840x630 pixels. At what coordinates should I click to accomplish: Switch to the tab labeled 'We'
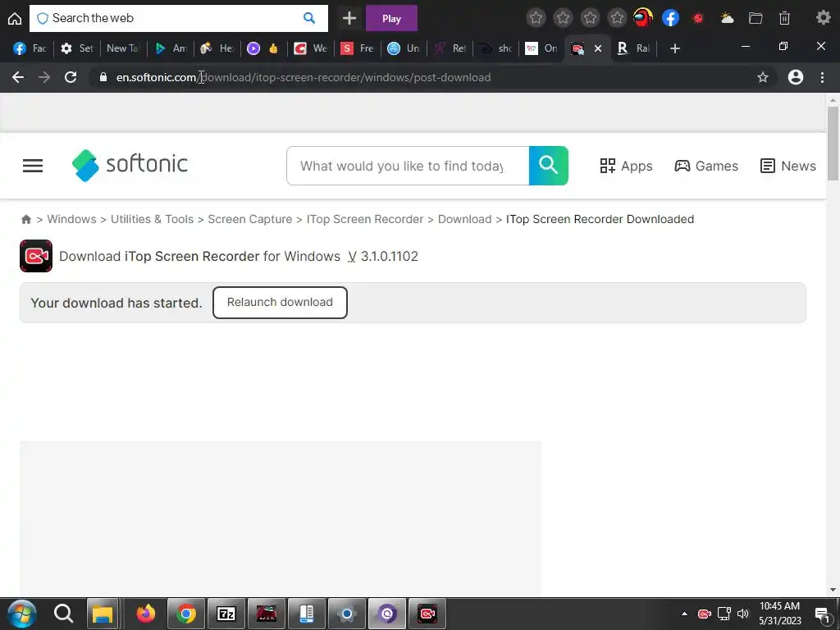(311, 48)
